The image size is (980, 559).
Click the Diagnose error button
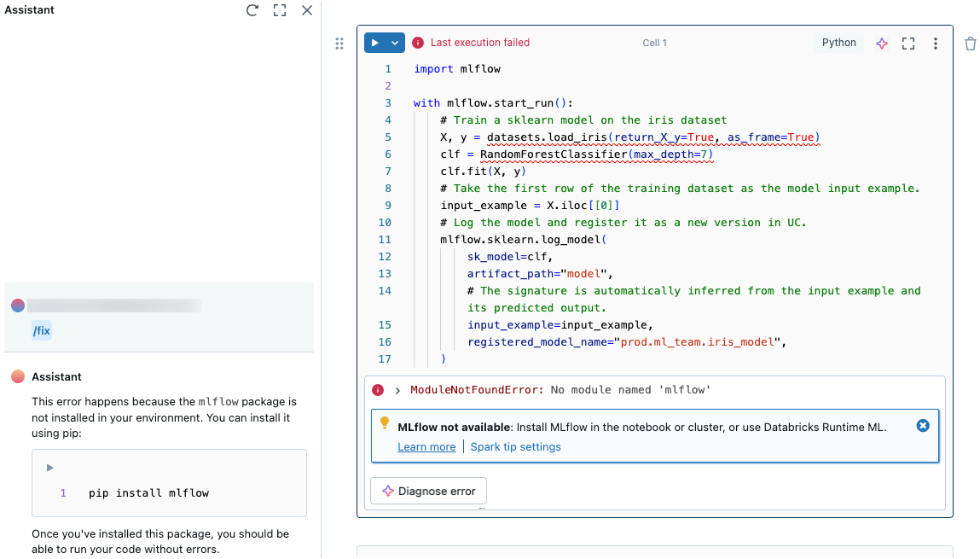(428, 491)
